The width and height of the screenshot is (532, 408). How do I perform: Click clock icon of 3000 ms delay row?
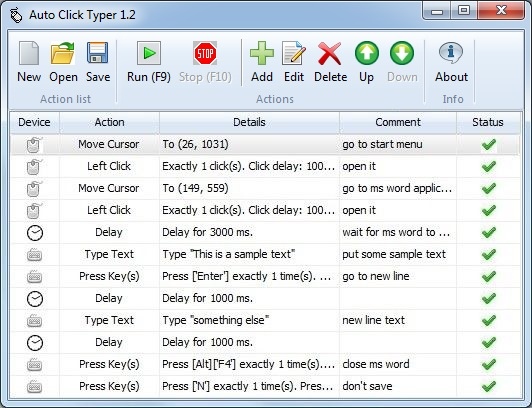pyautogui.click(x=35, y=233)
